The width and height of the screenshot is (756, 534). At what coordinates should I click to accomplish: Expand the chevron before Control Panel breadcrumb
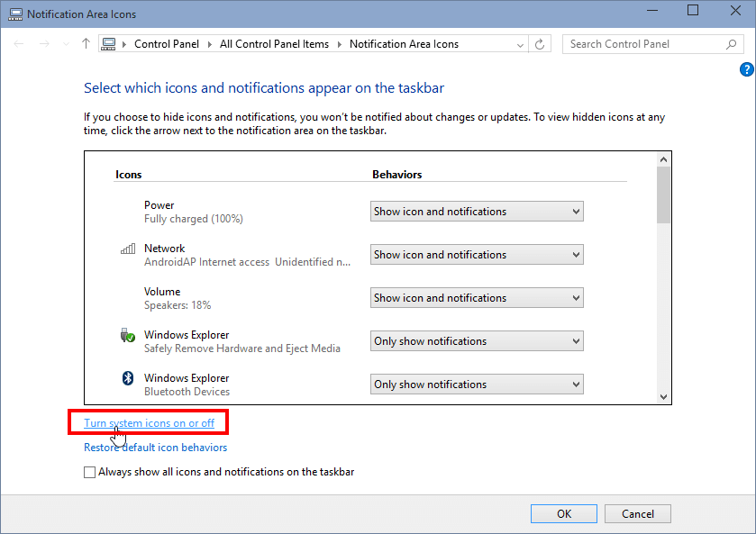[x=124, y=44]
